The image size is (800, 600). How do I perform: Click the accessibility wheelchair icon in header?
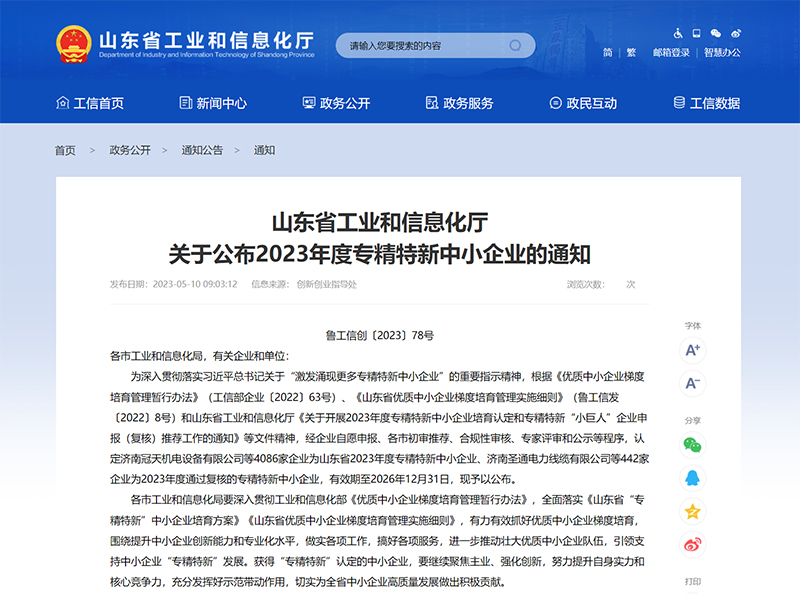[677, 33]
